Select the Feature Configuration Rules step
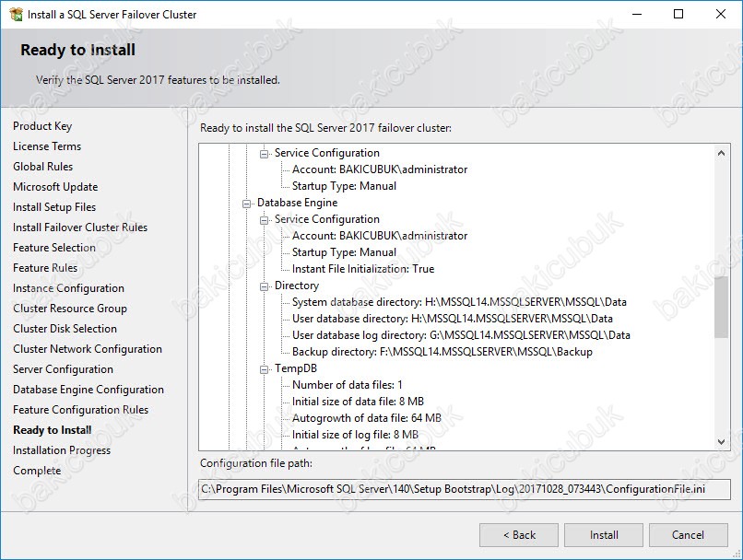 point(80,410)
